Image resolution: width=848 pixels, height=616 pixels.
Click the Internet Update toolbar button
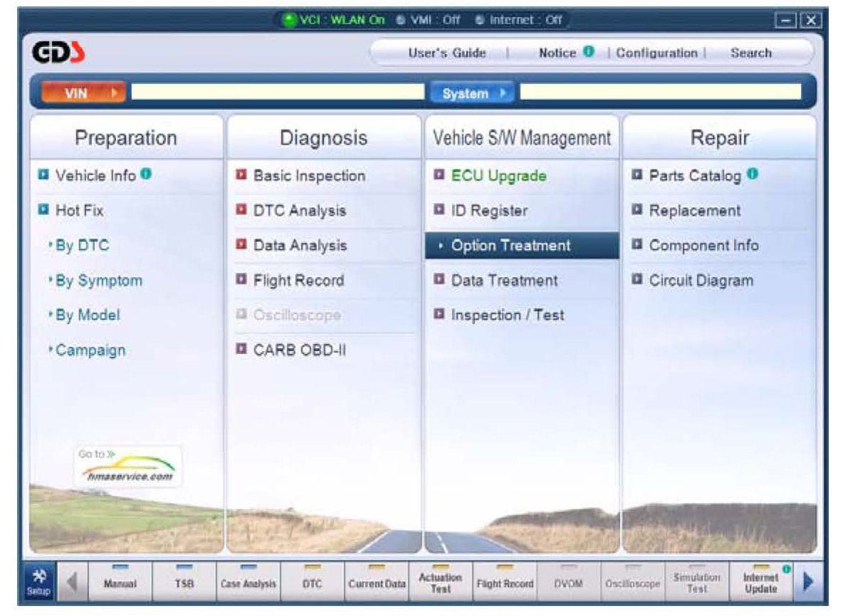(760, 583)
